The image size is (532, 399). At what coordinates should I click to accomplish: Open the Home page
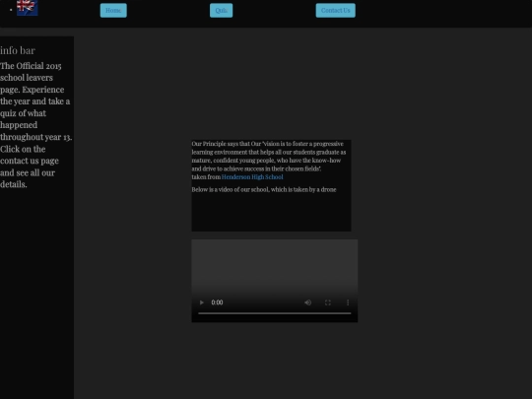click(113, 11)
